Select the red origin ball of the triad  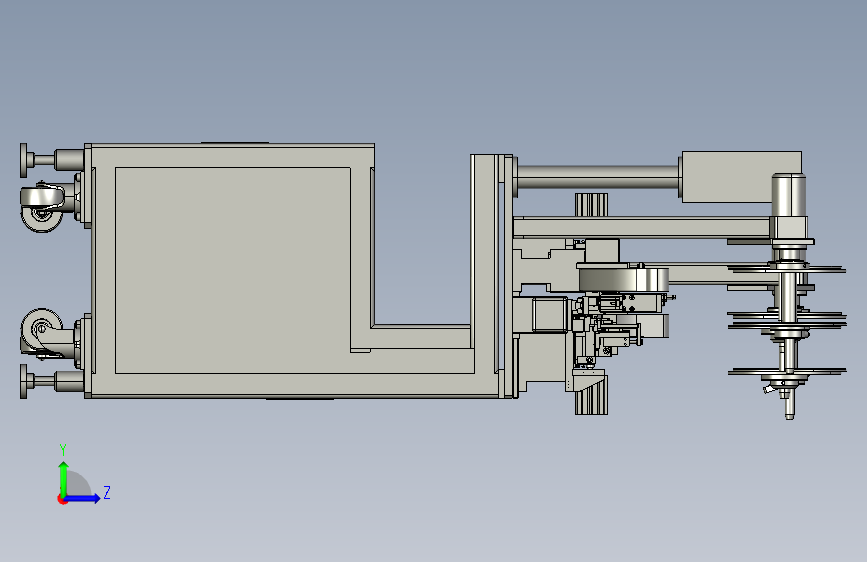(62, 499)
